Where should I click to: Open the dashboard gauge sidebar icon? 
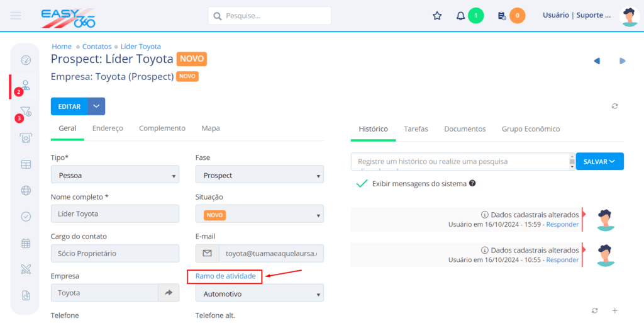(26, 60)
